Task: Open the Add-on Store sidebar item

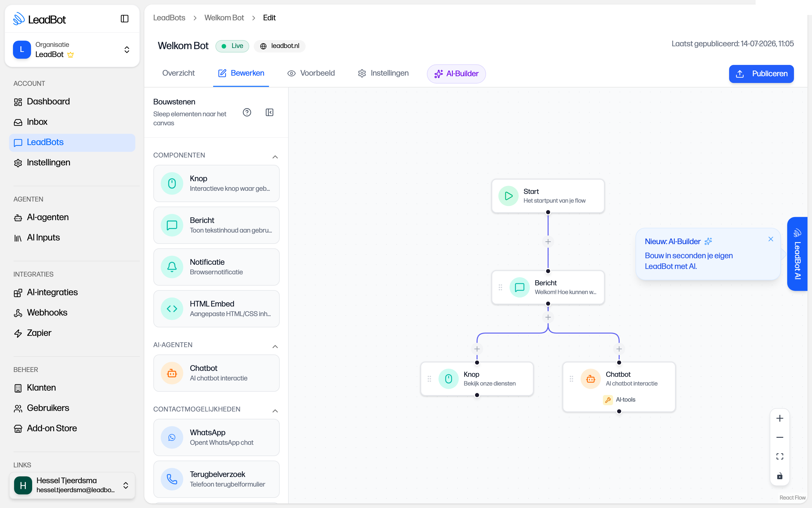Action: 72,428
